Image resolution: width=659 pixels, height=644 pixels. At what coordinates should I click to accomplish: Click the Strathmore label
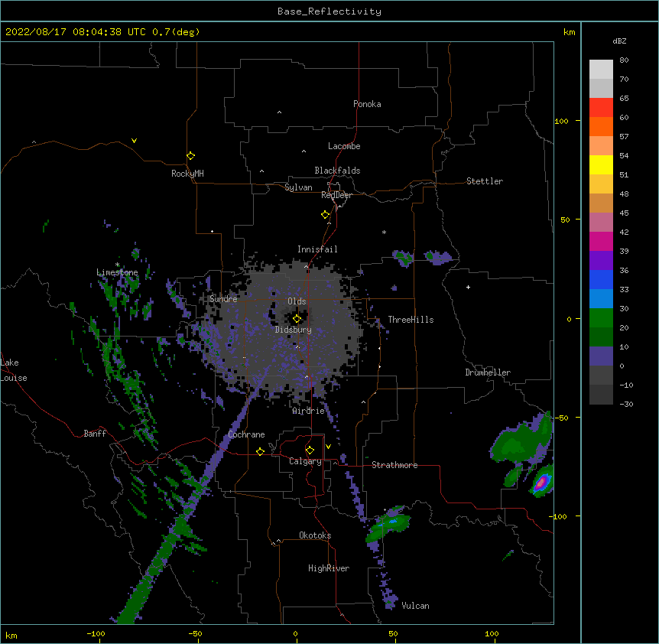tap(394, 465)
